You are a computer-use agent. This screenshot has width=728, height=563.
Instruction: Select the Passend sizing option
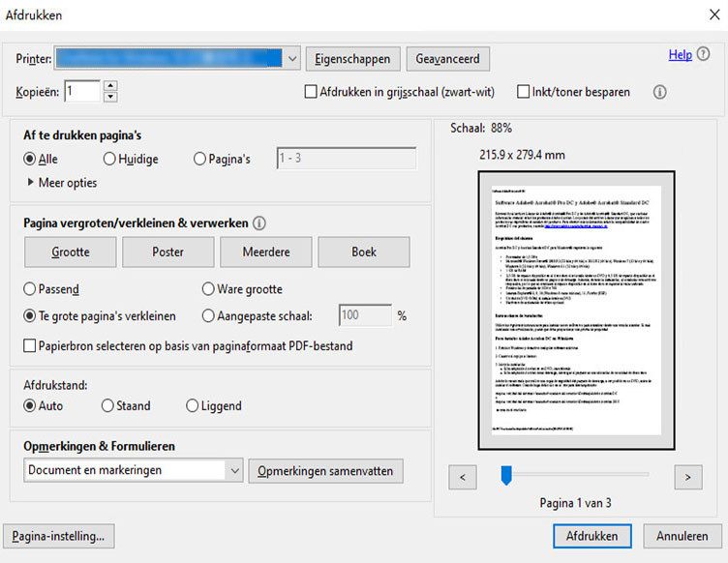coord(29,289)
